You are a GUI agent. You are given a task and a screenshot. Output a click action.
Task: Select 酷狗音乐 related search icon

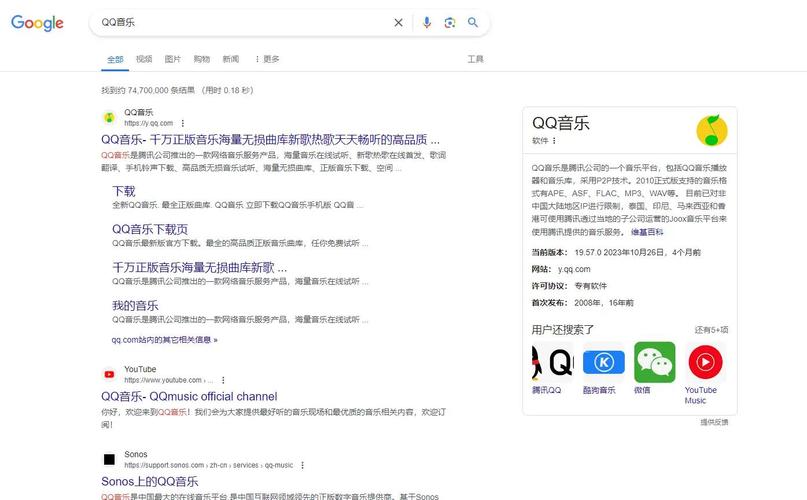click(x=604, y=363)
